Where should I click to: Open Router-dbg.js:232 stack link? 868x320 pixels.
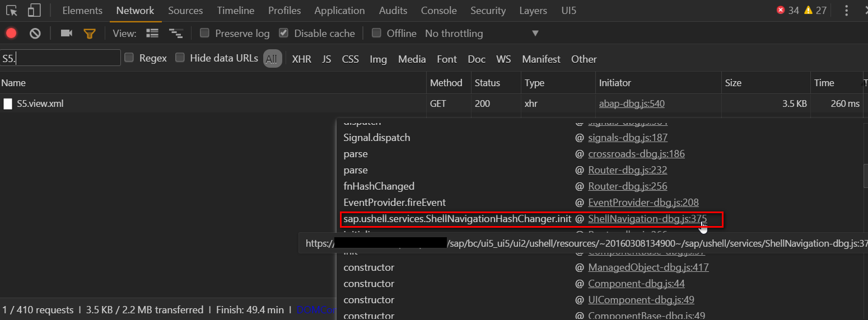point(627,170)
